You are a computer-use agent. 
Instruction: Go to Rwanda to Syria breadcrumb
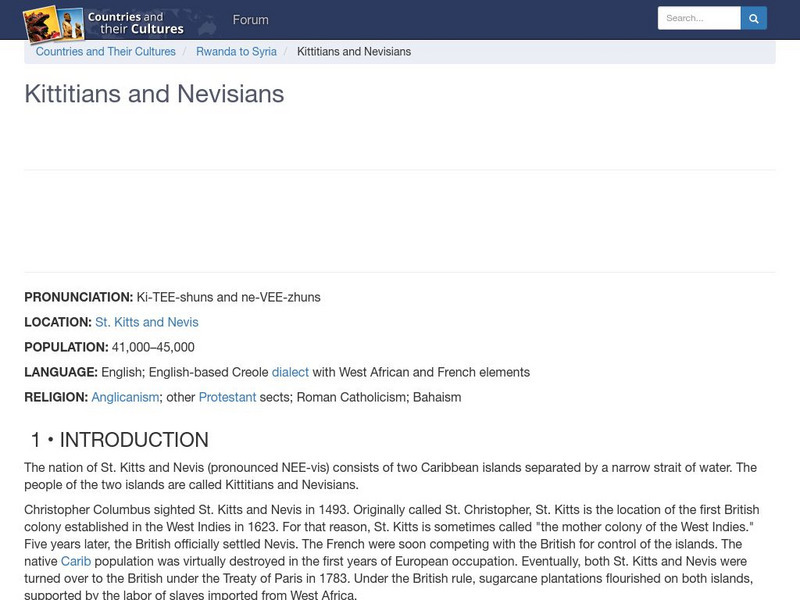(236, 52)
